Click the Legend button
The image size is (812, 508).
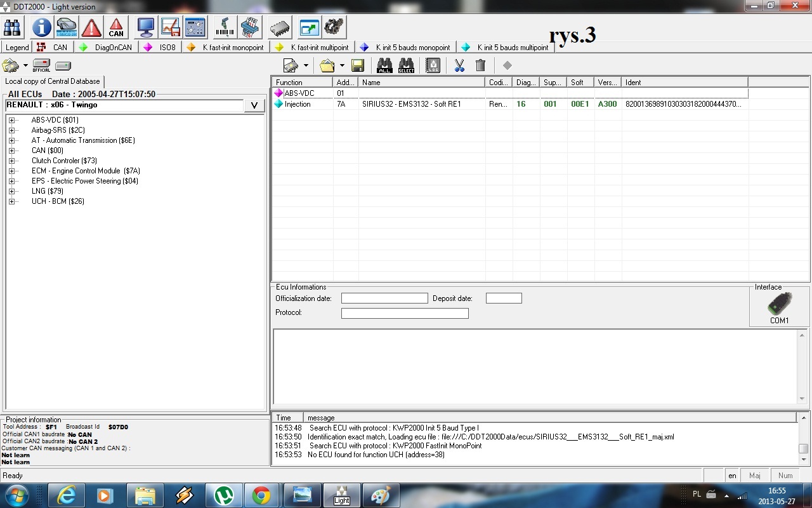pyautogui.click(x=17, y=48)
